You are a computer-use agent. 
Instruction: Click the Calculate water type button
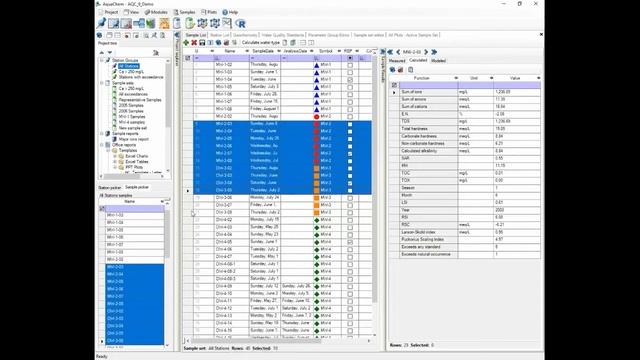pos(260,42)
